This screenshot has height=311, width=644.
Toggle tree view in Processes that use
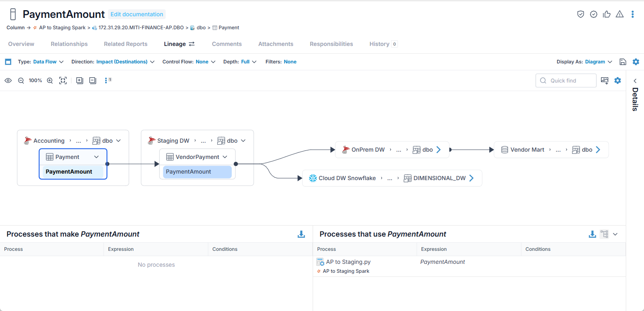(x=605, y=234)
